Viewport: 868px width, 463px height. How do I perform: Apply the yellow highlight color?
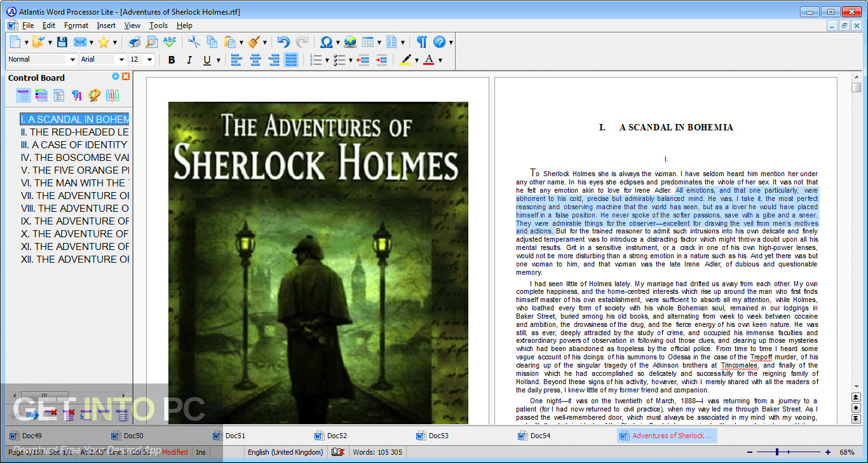(406, 60)
